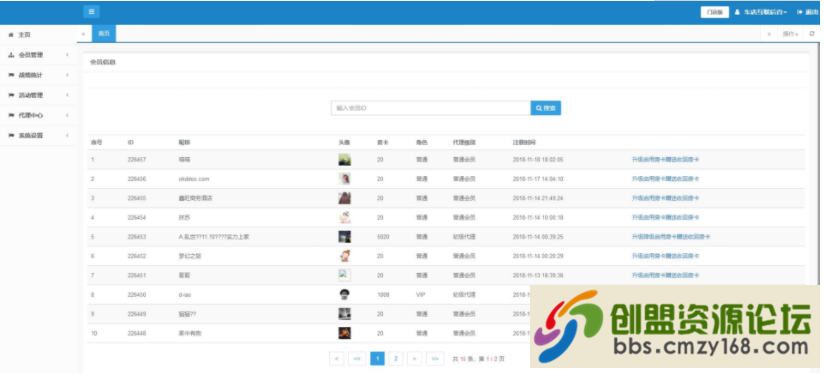
Task: Click avatar thumbnail of d-iao row
Action: click(x=345, y=295)
